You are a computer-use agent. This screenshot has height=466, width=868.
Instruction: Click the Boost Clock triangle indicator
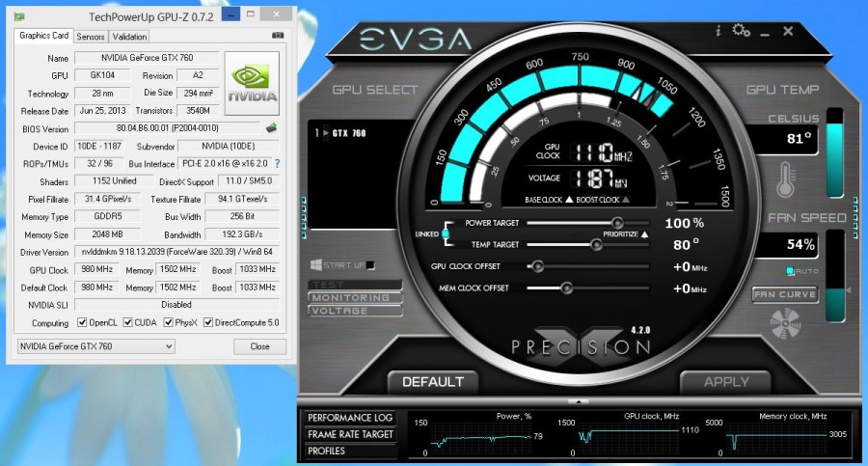626,200
